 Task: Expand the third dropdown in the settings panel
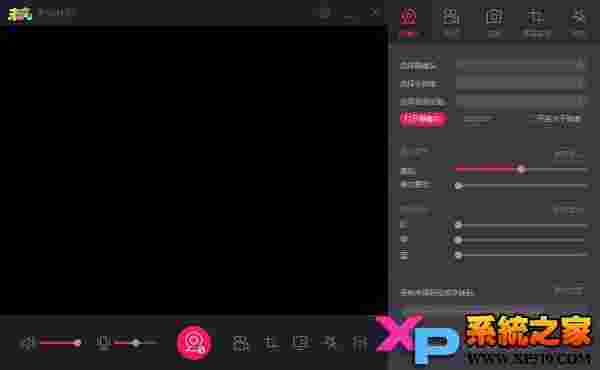pyautogui.click(x=521, y=101)
